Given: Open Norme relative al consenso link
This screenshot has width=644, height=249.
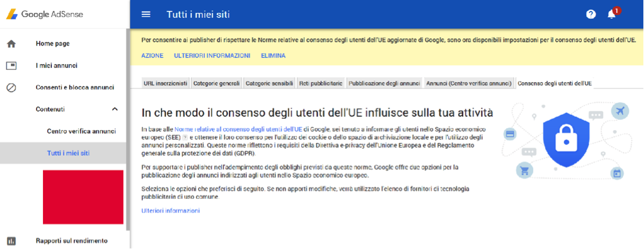Looking at the screenshot, I should click(x=239, y=129).
